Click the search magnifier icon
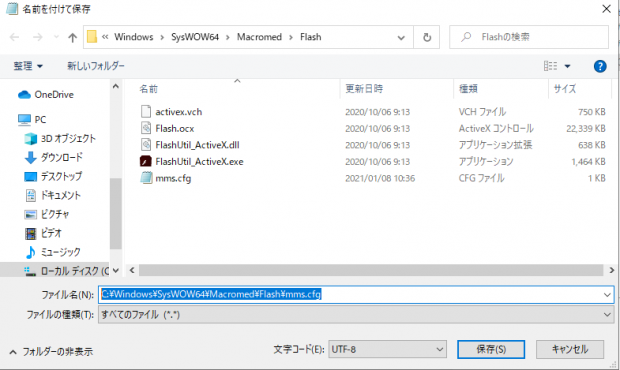Screen dimensions: 620x370 pos(466,37)
